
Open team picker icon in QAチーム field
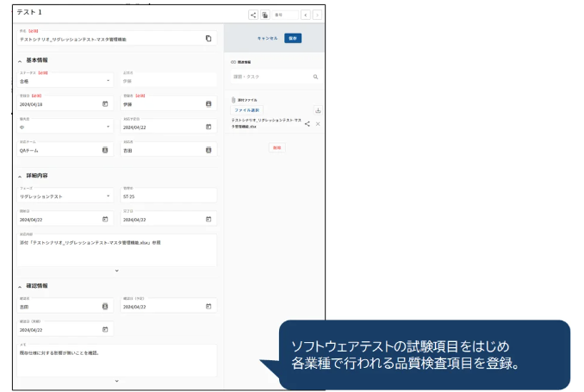tap(105, 150)
